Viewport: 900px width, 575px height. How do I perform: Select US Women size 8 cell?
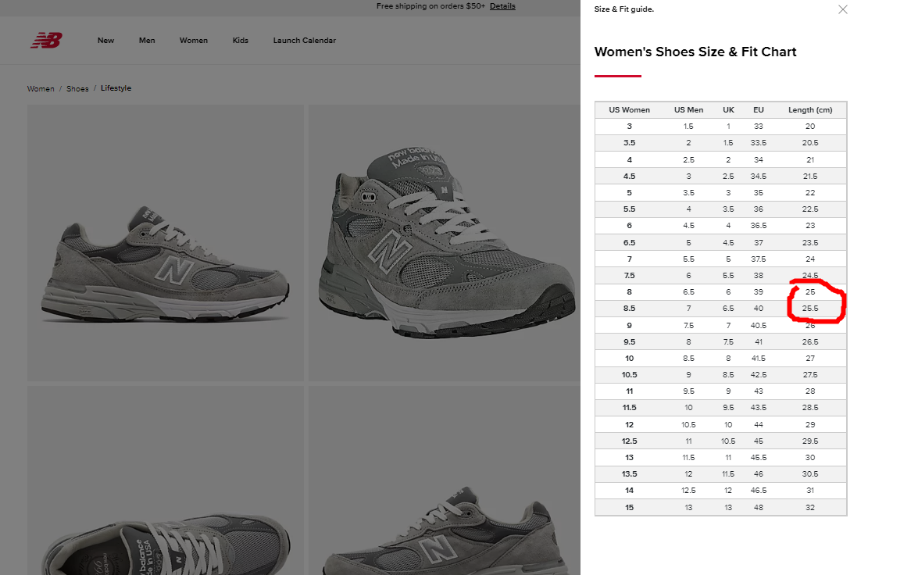[629, 292]
